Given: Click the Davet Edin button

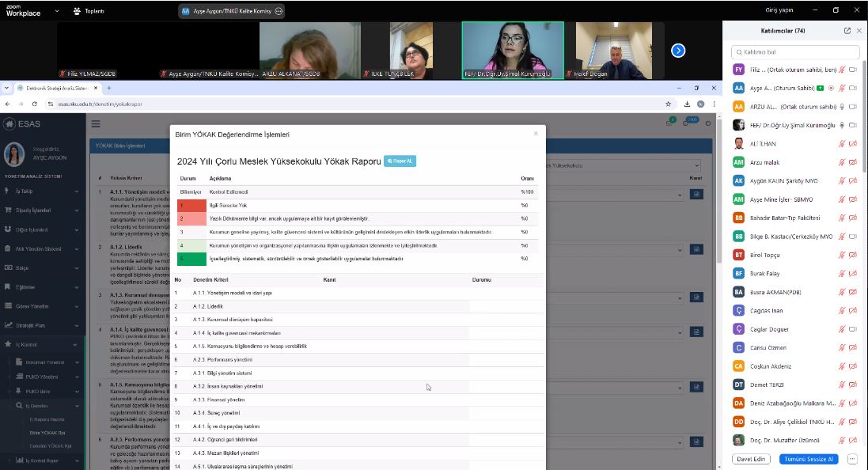Looking at the screenshot, I should pos(751,459).
